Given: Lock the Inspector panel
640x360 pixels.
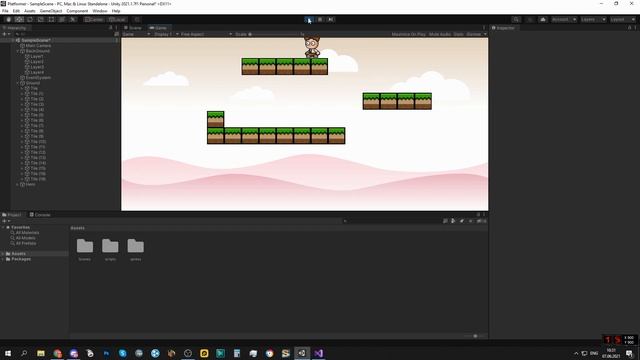Looking at the screenshot, I should coord(629,28).
